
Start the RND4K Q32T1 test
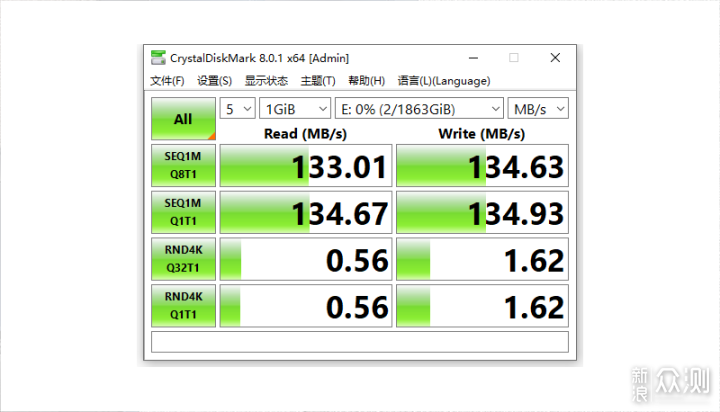pos(183,259)
